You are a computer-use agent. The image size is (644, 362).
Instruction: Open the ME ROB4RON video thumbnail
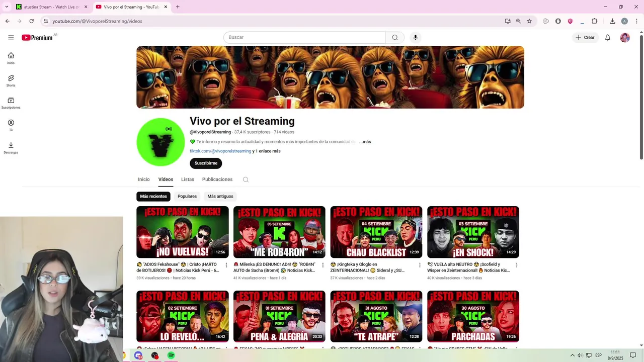(279, 232)
